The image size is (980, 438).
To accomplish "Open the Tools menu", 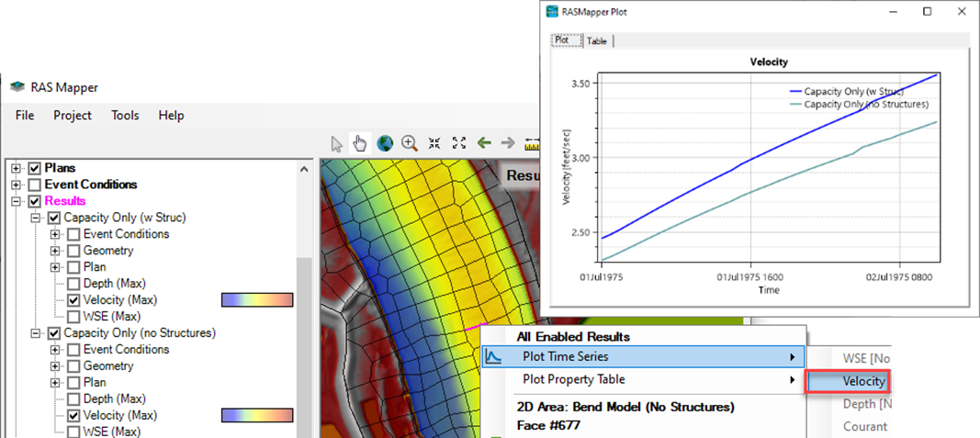I will (125, 116).
